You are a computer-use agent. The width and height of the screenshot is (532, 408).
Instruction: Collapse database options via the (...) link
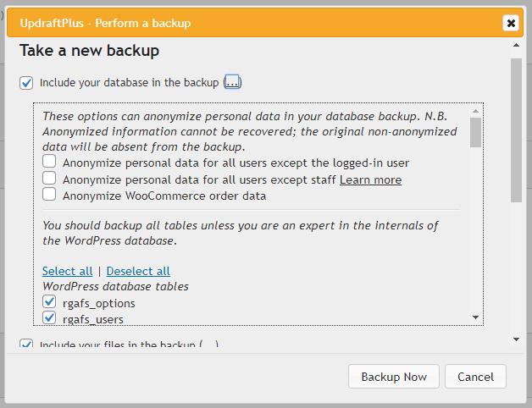coord(233,83)
